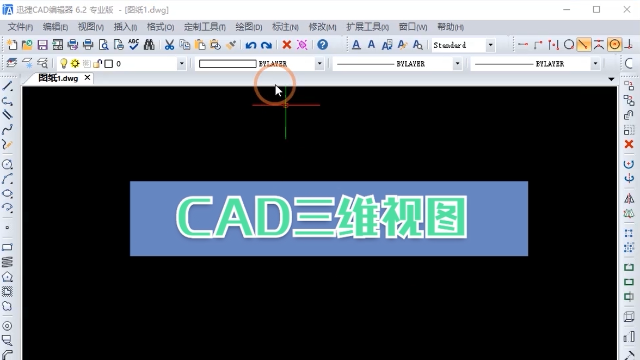Run ABC spell check

[134, 45]
